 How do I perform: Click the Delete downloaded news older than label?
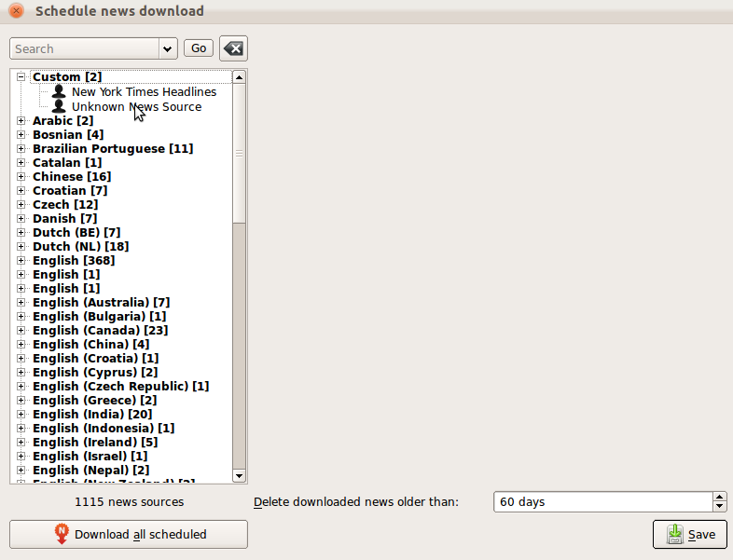click(356, 501)
